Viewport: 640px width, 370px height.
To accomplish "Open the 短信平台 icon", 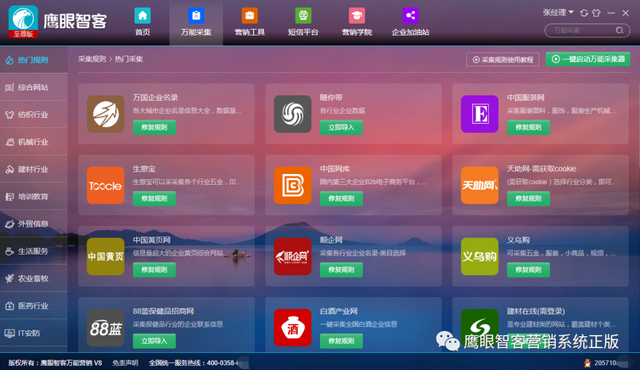I will point(303,16).
